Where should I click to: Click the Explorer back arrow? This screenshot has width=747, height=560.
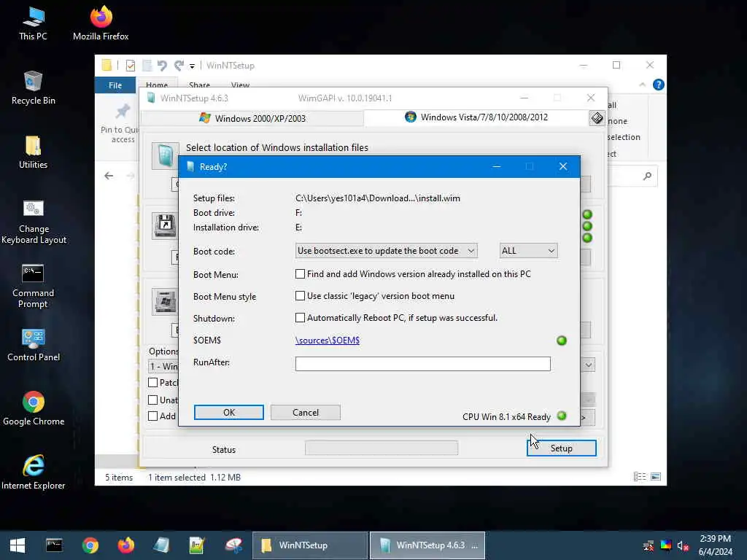(109, 176)
